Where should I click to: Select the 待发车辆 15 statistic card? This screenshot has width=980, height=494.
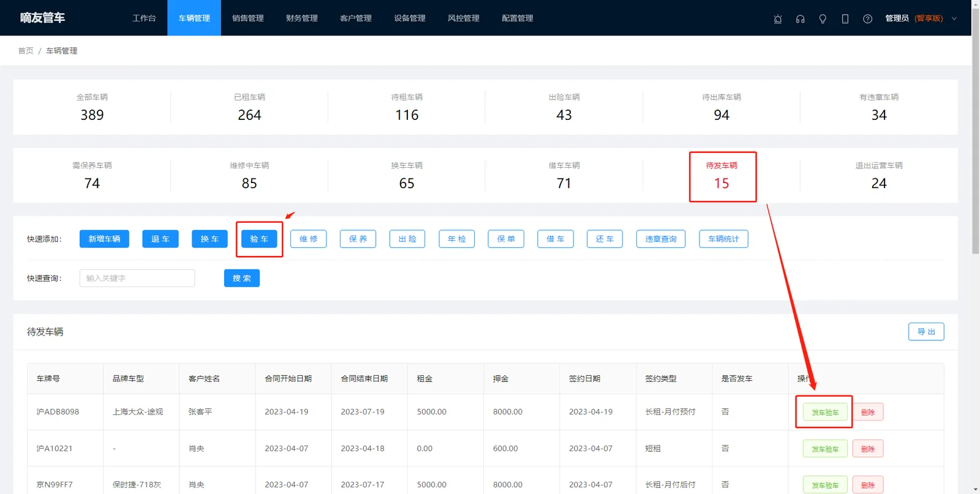click(722, 176)
